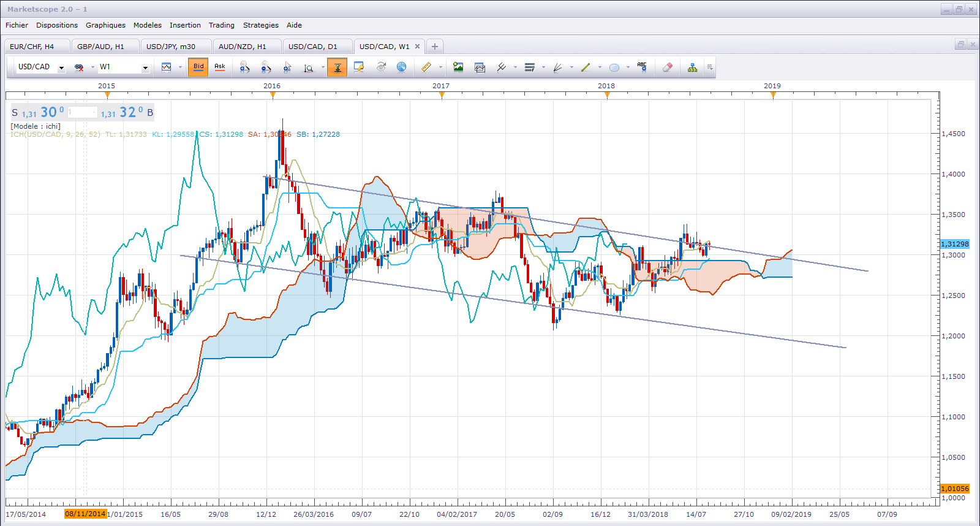
Task: Switch to the USD/JPY, m30 tab
Action: click(x=176, y=47)
